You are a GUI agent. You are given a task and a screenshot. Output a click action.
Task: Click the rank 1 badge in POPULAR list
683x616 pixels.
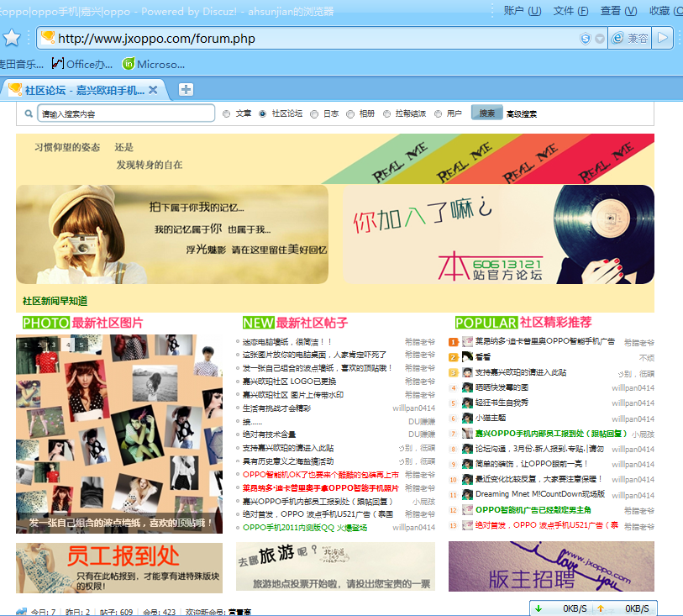click(453, 342)
